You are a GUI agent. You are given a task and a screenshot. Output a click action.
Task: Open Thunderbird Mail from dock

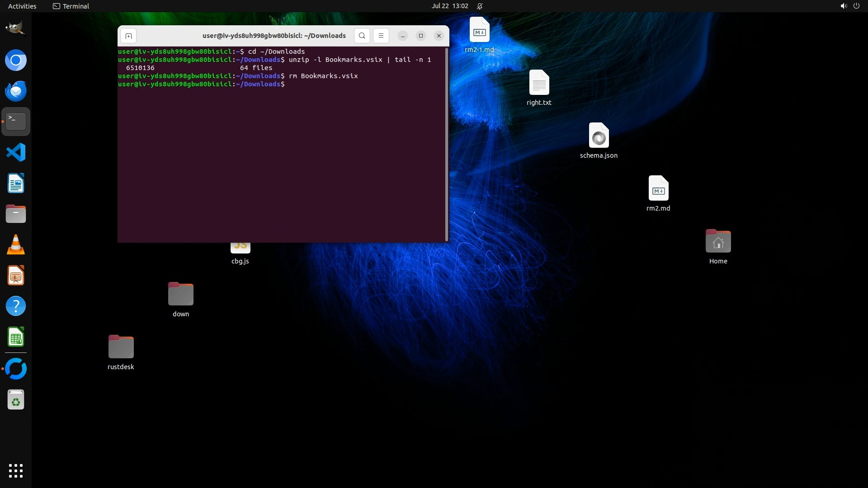click(x=16, y=91)
